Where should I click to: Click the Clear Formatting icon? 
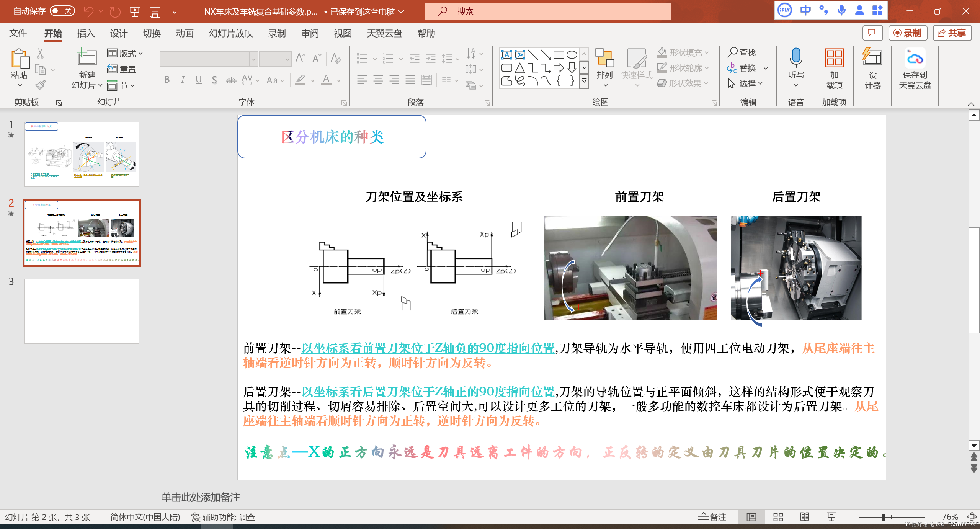336,58
